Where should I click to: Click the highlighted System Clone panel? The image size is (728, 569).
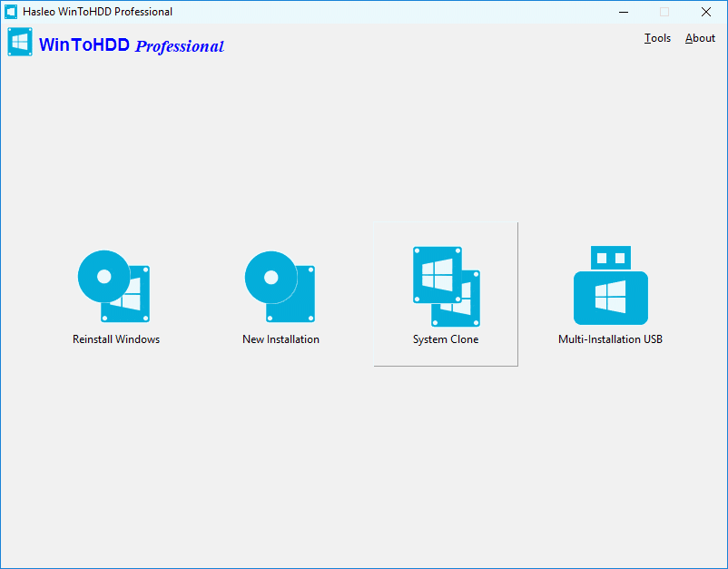click(446, 293)
